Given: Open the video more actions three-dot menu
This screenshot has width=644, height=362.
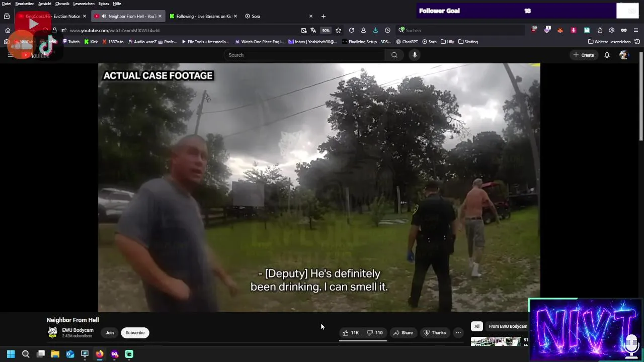Looking at the screenshot, I should click(x=458, y=333).
